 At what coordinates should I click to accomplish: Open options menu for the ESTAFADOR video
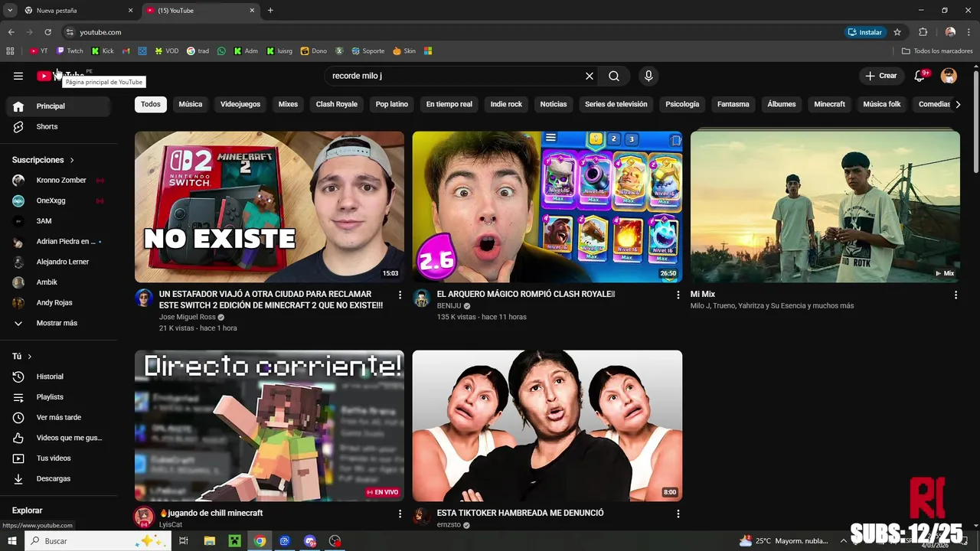tap(400, 295)
